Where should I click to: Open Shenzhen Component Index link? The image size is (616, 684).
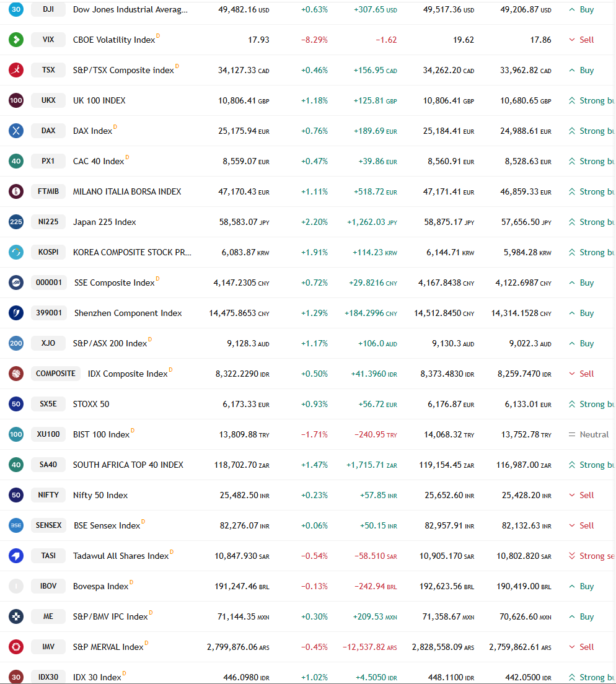(x=128, y=313)
